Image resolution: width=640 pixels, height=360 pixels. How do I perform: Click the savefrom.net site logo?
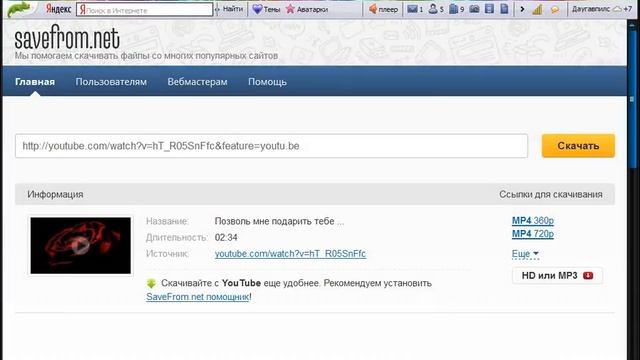67,38
